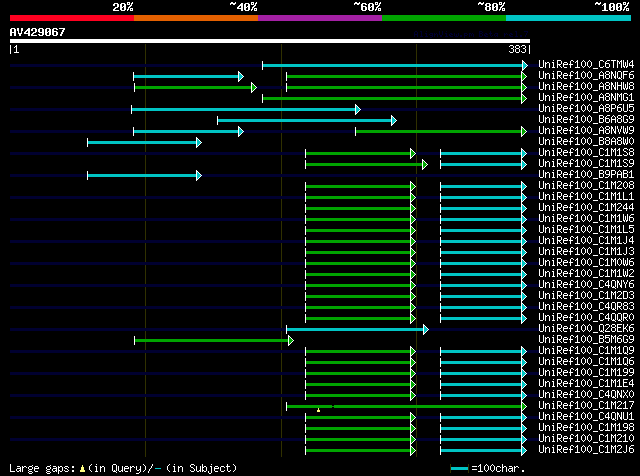Click the orange ~40% legend segment
The image size is (640, 476).
[x=195, y=18]
